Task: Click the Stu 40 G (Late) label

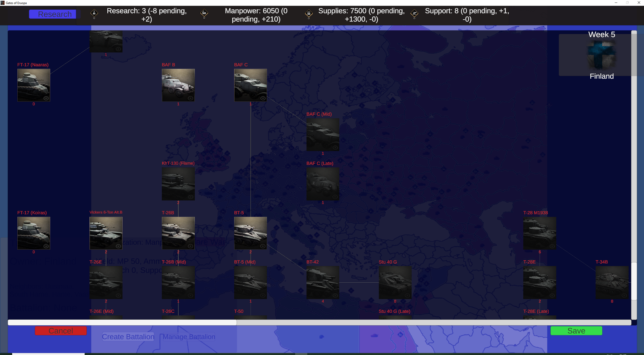Action: 394,311
